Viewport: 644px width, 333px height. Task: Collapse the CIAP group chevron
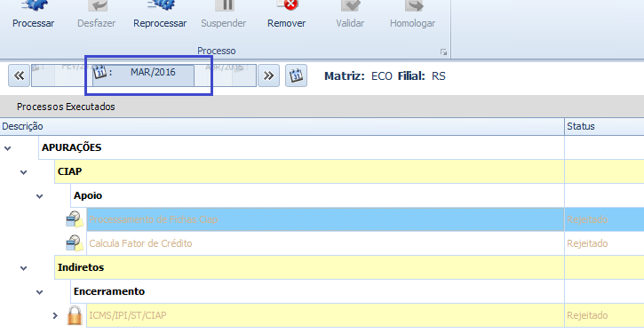pos(23,172)
